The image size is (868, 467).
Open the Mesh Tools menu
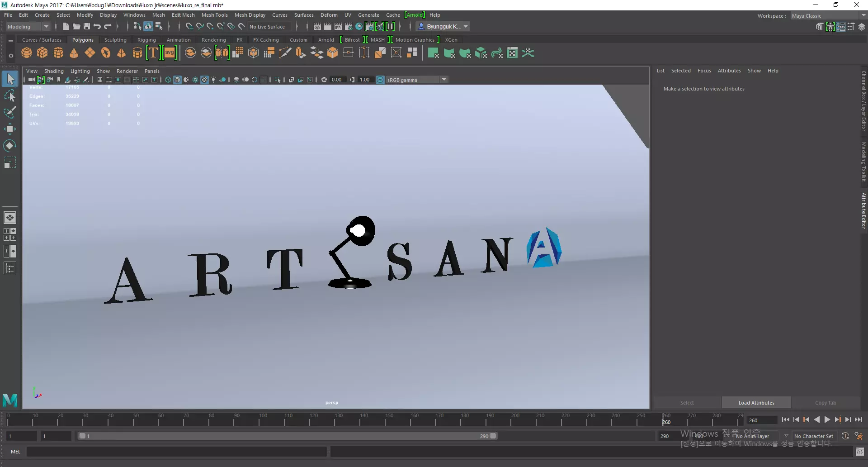click(214, 15)
